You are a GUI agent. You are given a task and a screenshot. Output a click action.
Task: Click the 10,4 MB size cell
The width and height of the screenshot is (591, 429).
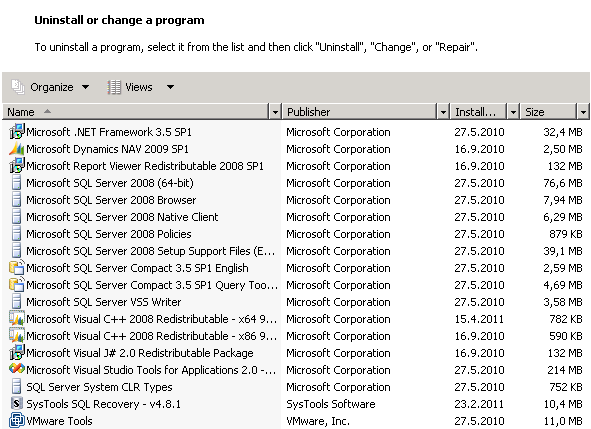(x=563, y=404)
